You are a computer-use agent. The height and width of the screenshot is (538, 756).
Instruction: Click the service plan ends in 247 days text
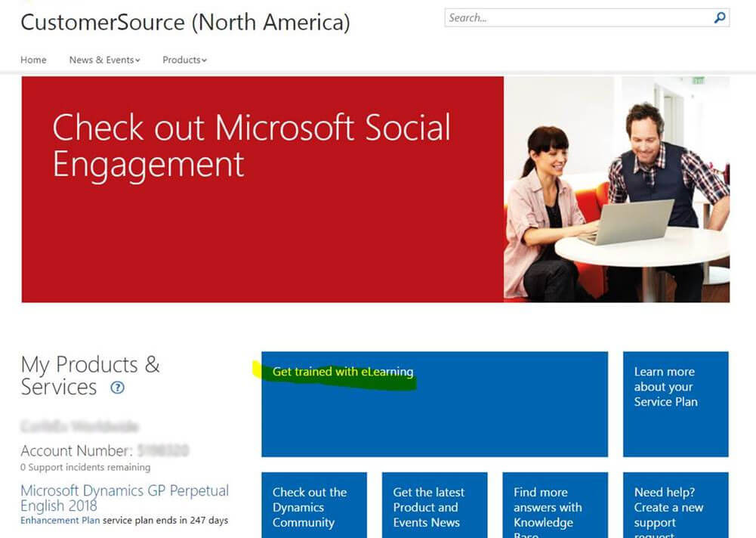(165, 520)
